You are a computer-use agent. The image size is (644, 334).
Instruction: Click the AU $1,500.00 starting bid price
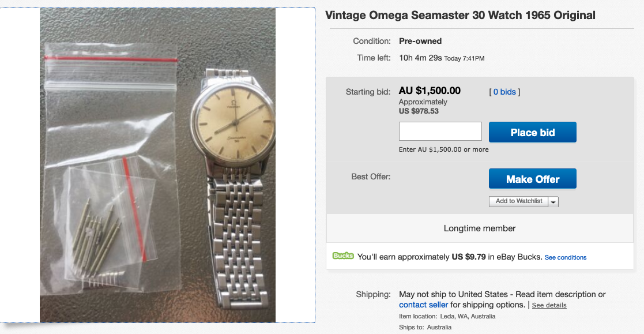pyautogui.click(x=430, y=91)
